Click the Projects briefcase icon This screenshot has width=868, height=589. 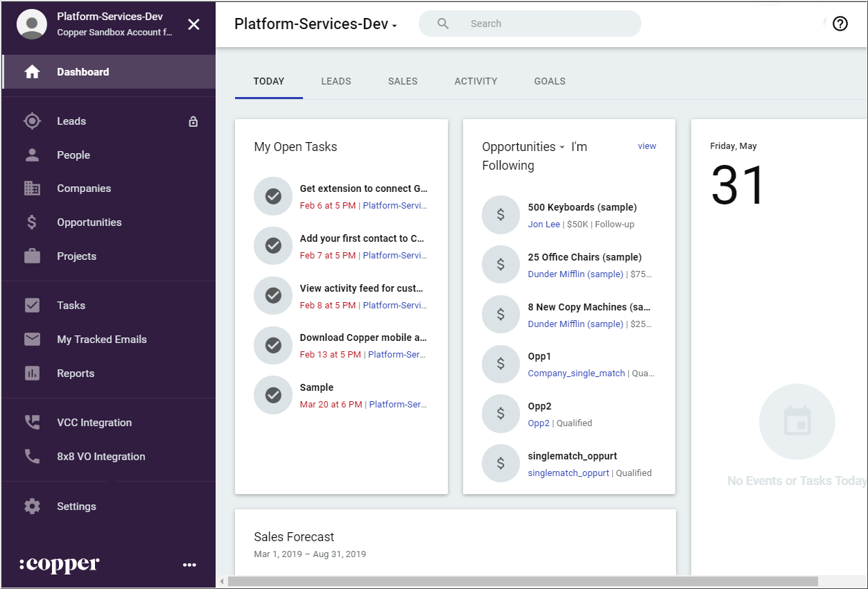click(x=32, y=256)
